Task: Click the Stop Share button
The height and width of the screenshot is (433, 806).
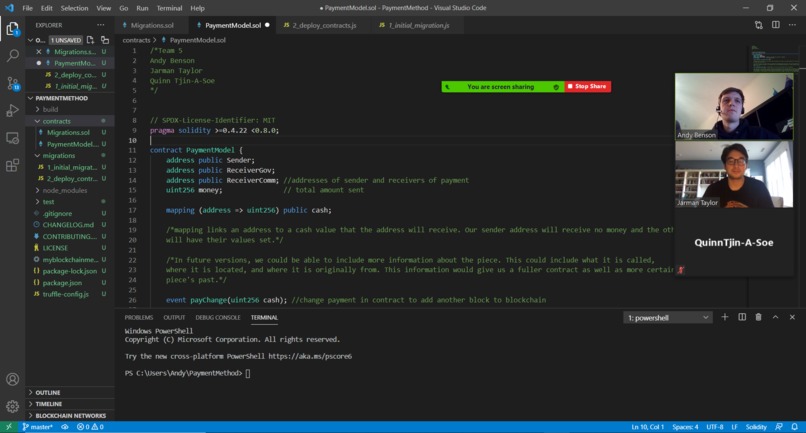Action: (588, 86)
